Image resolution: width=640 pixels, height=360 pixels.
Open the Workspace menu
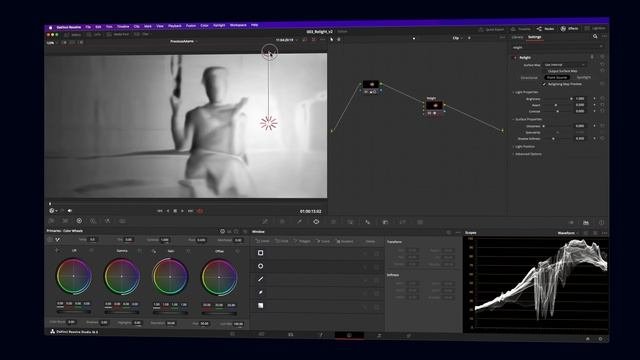(x=238, y=25)
